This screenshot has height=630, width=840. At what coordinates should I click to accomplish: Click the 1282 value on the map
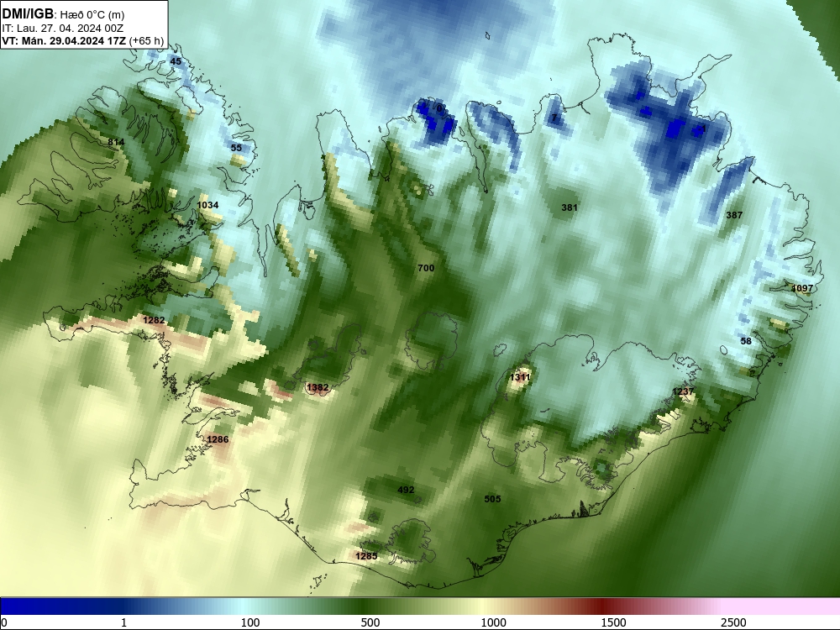coord(155,320)
